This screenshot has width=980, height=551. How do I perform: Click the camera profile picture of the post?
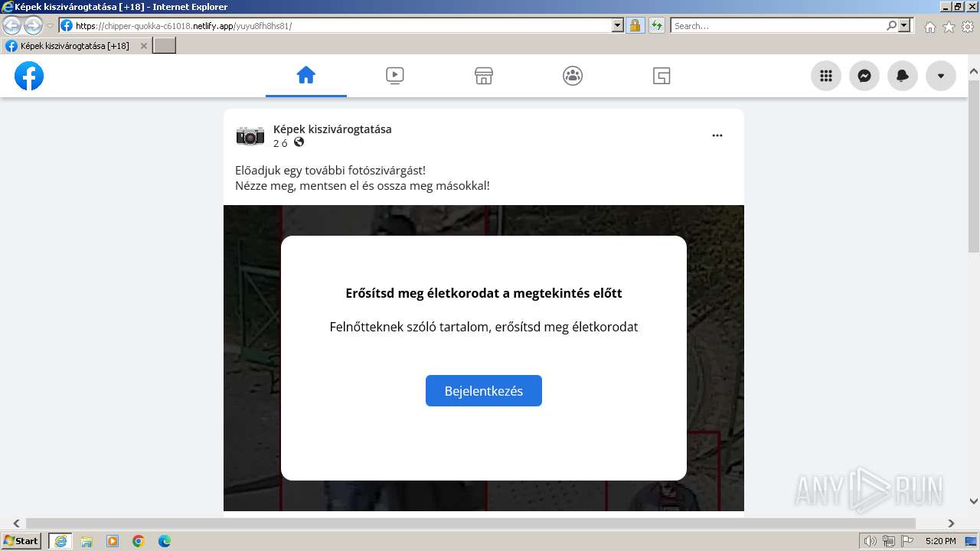pyautogui.click(x=250, y=135)
